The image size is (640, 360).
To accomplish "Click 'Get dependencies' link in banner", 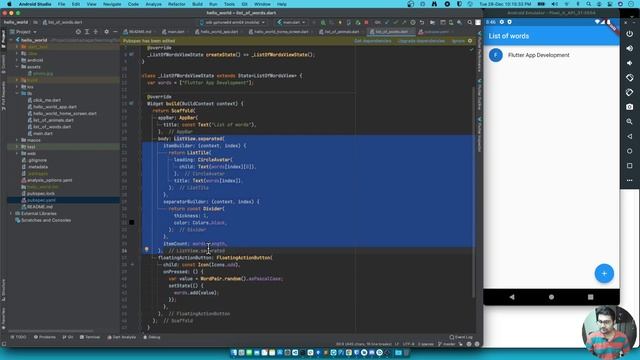I will click(x=373, y=41).
